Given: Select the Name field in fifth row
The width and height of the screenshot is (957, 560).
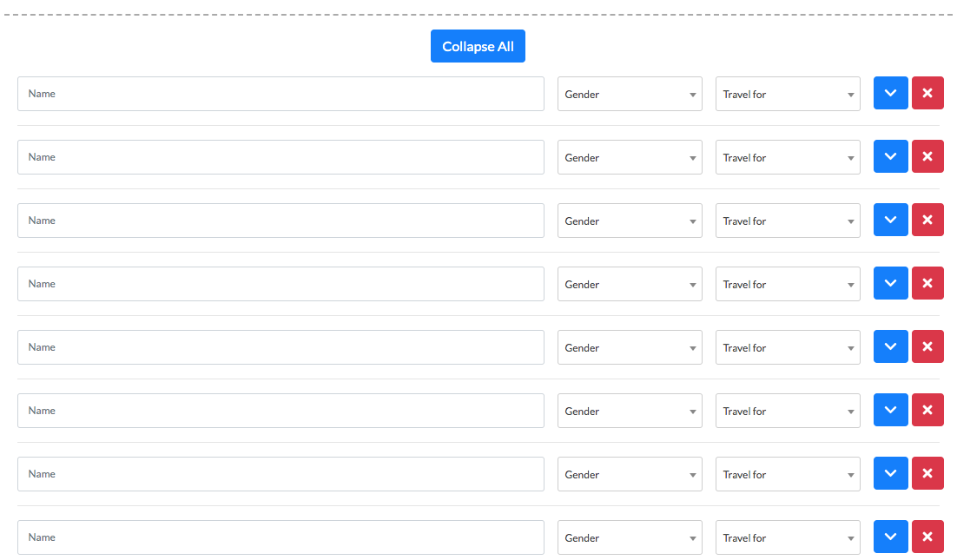Looking at the screenshot, I should pos(280,347).
